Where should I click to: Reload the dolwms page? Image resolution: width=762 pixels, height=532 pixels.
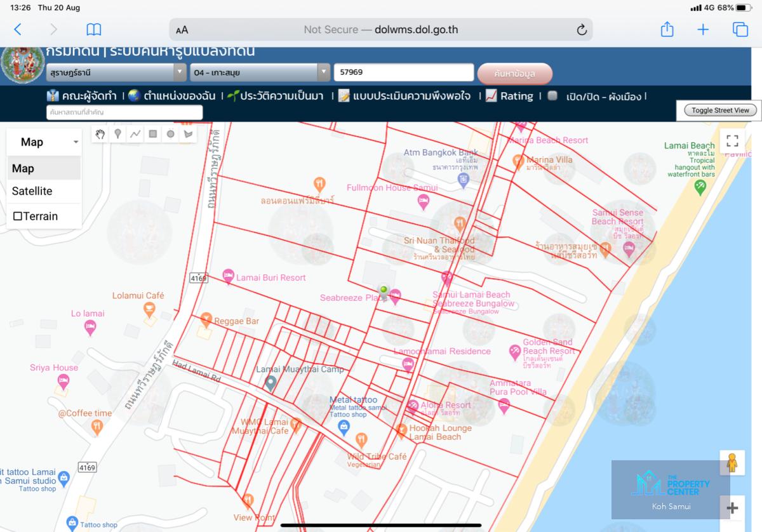[x=581, y=29]
